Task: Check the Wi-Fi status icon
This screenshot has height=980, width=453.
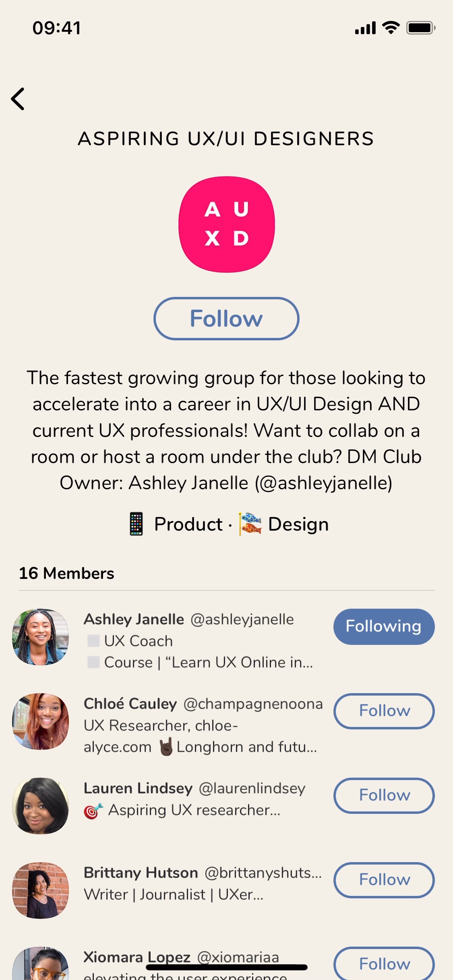Action: point(390,28)
